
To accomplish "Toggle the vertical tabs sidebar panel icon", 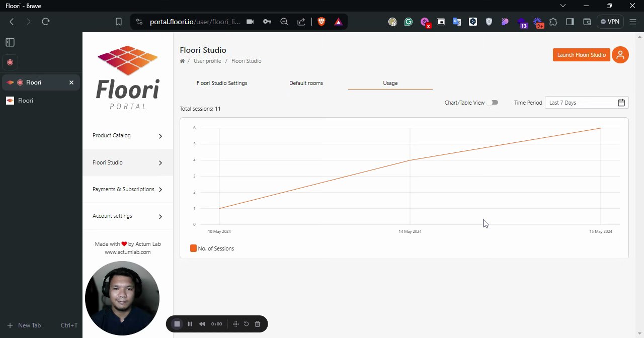I will coord(10,42).
